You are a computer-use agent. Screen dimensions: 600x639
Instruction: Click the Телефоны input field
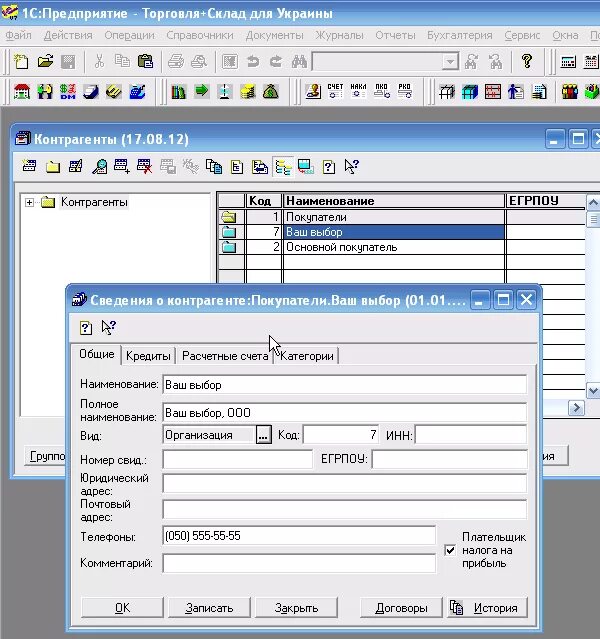(x=299, y=535)
